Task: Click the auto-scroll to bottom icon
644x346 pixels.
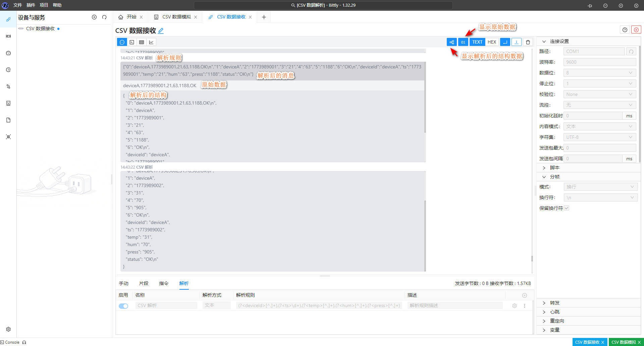Action: click(516, 42)
